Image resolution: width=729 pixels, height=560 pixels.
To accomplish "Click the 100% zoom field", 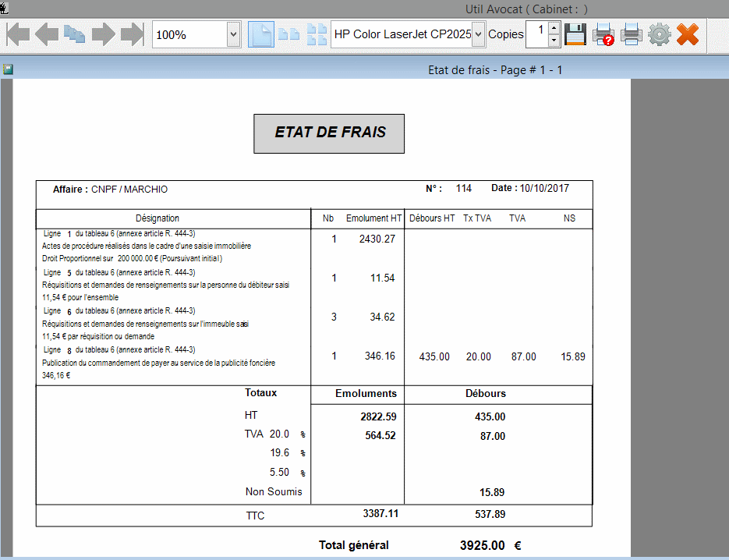I will click(x=189, y=34).
